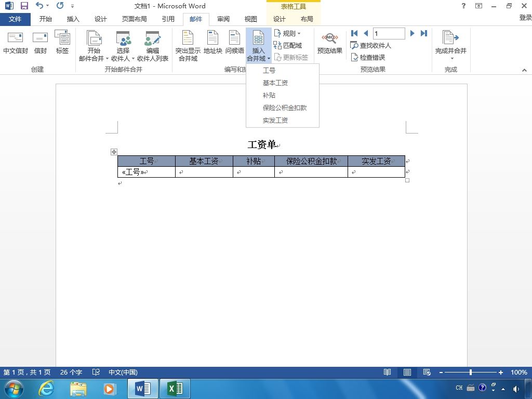
Task: Click the Word Help question mark icon
Action: click(x=463, y=6)
